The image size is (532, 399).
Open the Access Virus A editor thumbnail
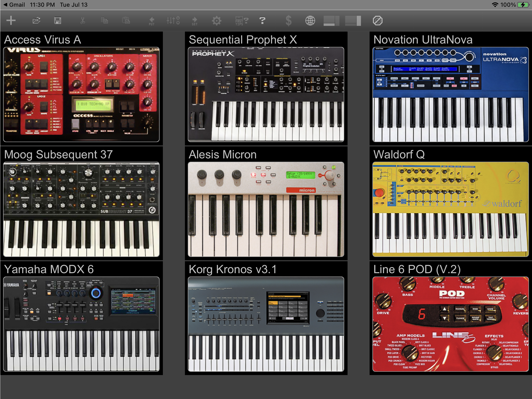point(81,94)
